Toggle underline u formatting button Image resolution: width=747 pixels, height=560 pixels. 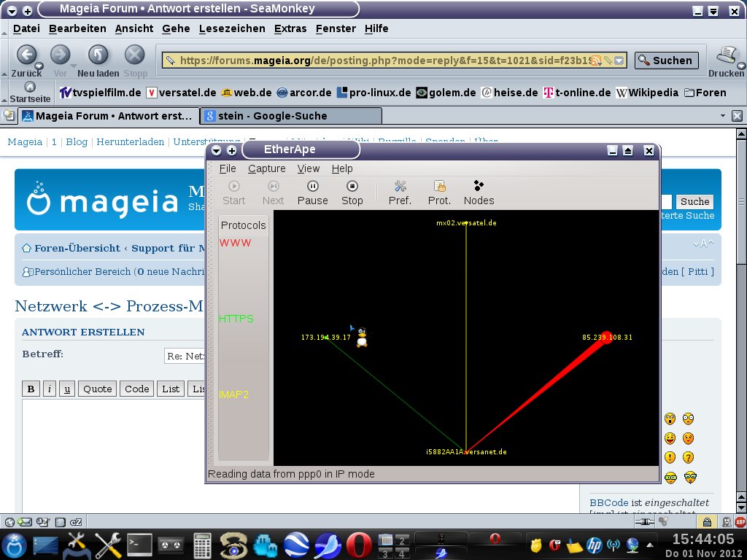[x=67, y=389]
